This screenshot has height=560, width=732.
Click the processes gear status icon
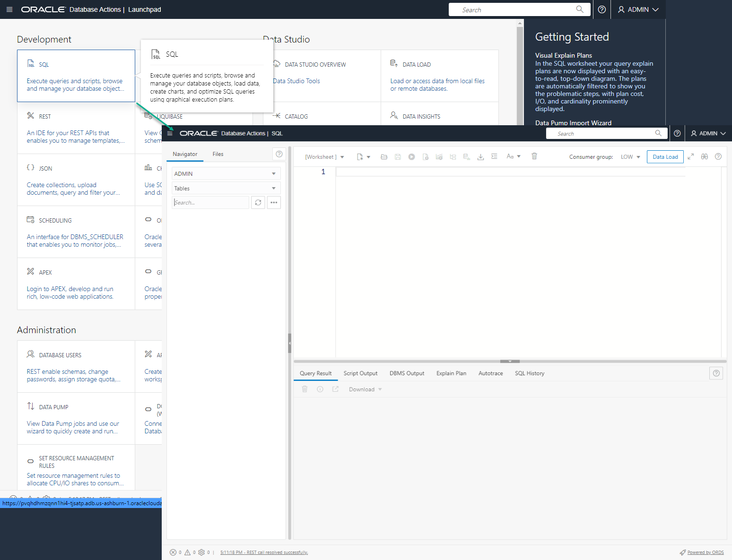(x=201, y=552)
